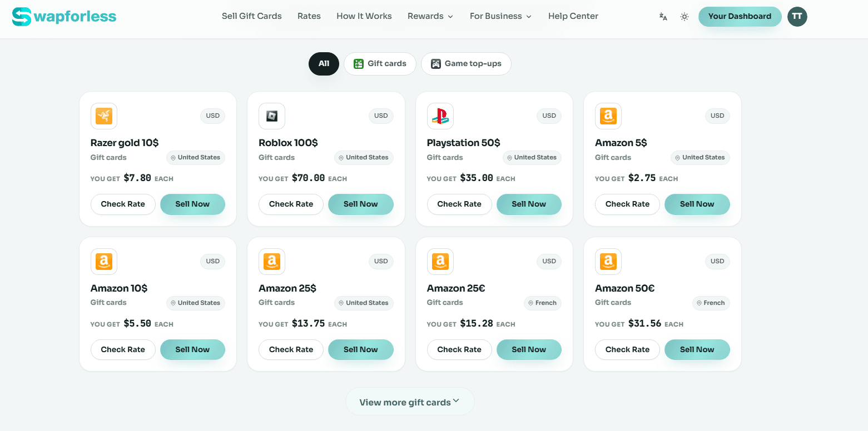Click the $70.00 payout value
868x431 pixels.
pyautogui.click(x=309, y=178)
